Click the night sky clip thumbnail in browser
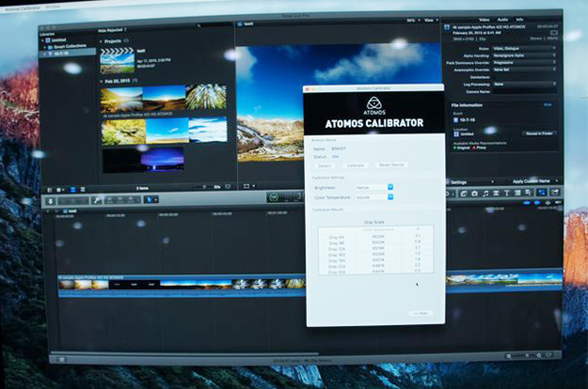Viewport: 588px width, 389px height. tap(143, 160)
